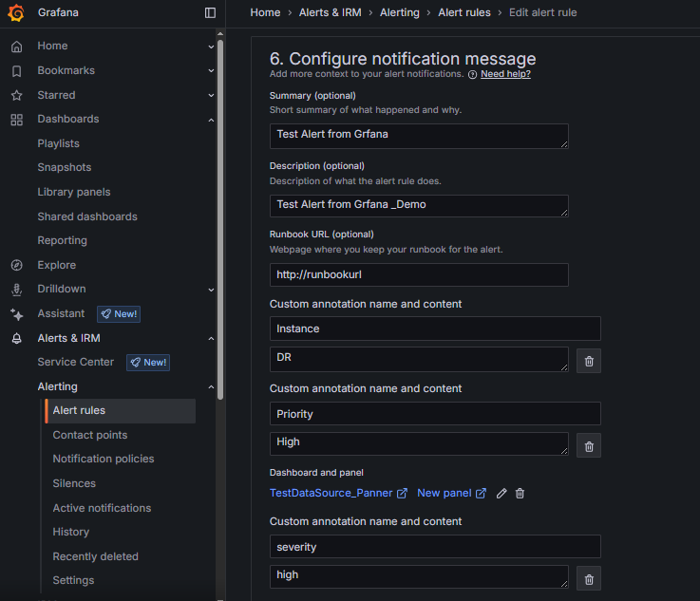Click New! badge beside Service Center
This screenshot has height=601, width=700.
click(x=148, y=363)
